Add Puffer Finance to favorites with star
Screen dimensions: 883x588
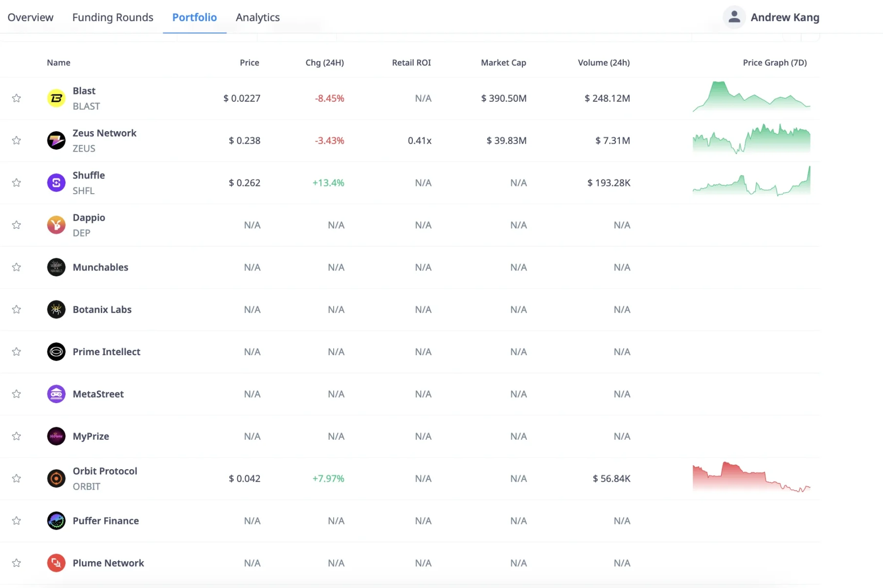pos(17,520)
